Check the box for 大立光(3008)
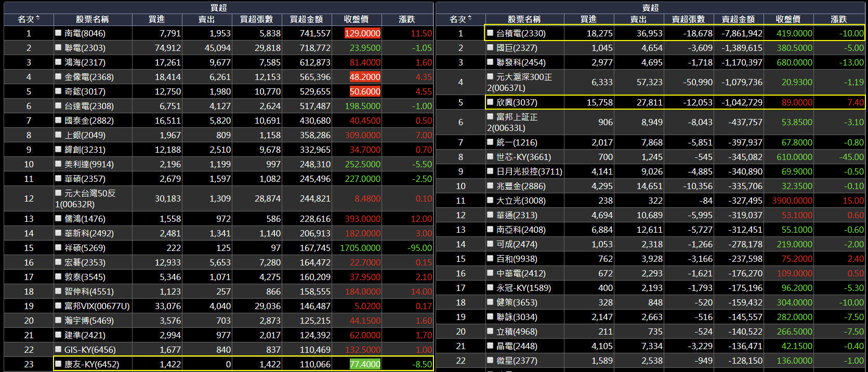This screenshot has width=868, height=372. (490, 200)
